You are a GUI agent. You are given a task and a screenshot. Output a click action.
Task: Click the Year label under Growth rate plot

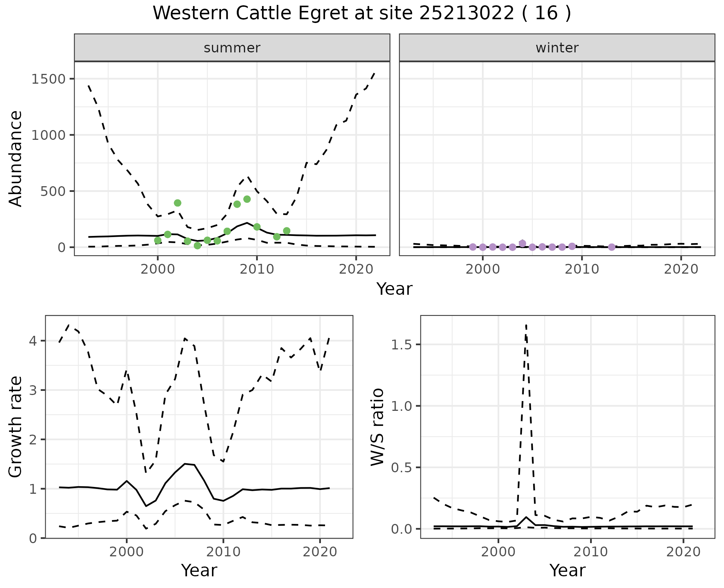199,570
